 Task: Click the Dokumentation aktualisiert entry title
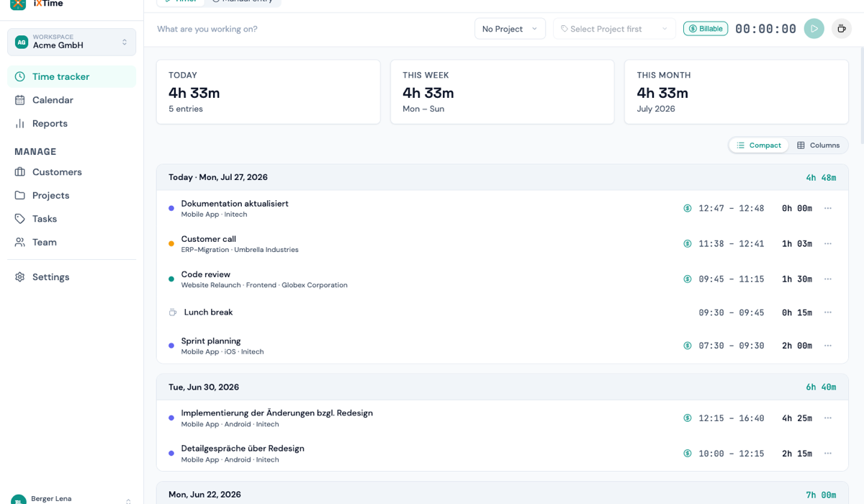(x=235, y=204)
